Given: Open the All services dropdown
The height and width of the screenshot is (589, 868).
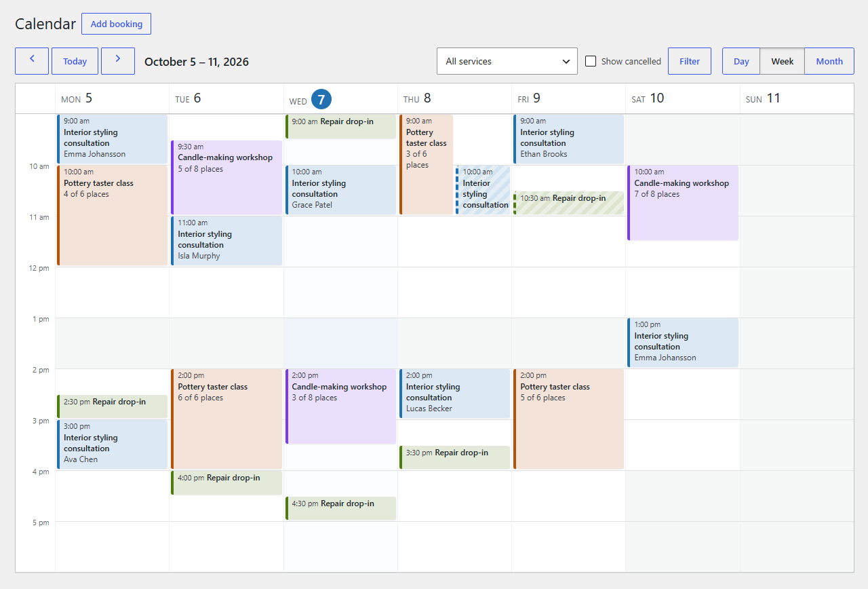Looking at the screenshot, I should [x=507, y=61].
